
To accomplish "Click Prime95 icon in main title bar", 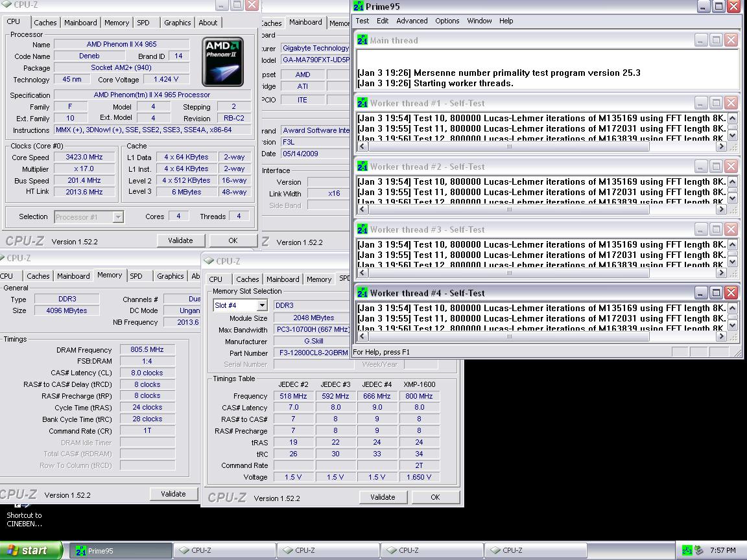I will 358,6.
